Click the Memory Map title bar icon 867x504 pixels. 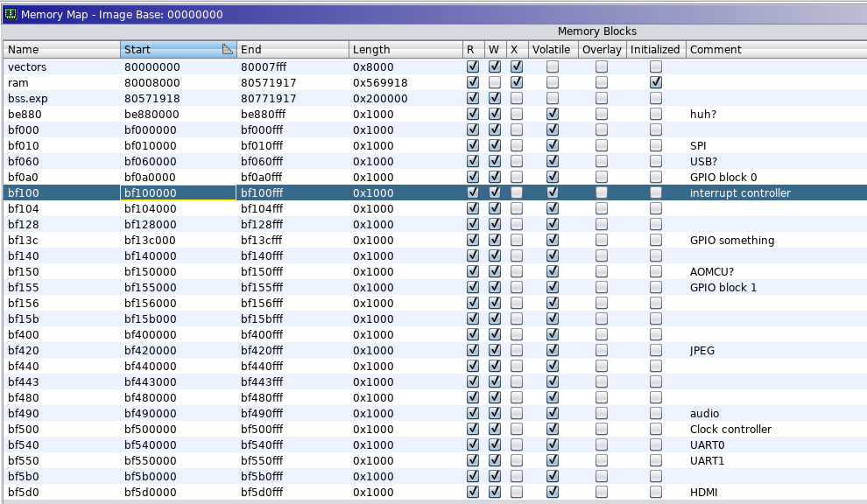point(11,14)
